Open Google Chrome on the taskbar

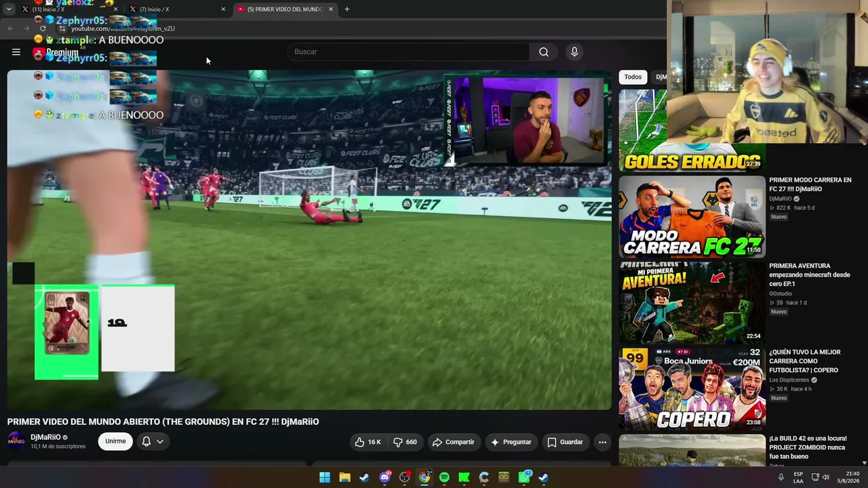pos(425,477)
